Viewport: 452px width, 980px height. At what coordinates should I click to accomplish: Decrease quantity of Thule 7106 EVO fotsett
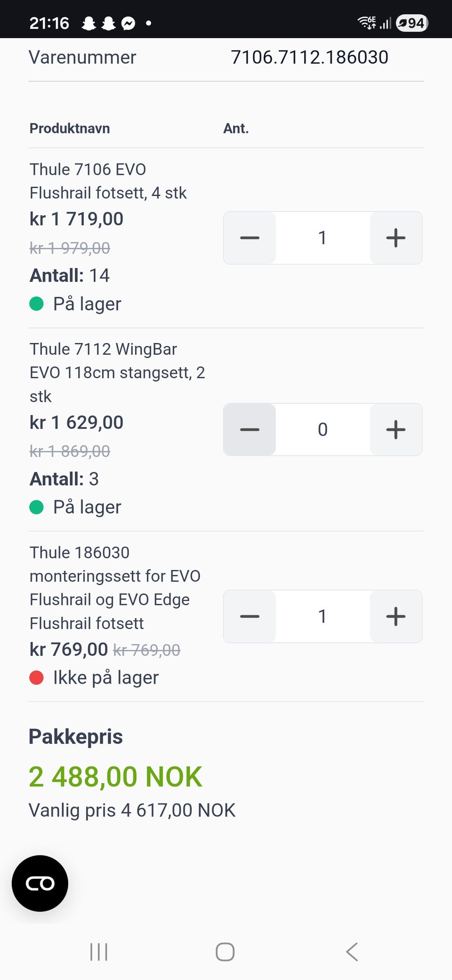point(250,238)
